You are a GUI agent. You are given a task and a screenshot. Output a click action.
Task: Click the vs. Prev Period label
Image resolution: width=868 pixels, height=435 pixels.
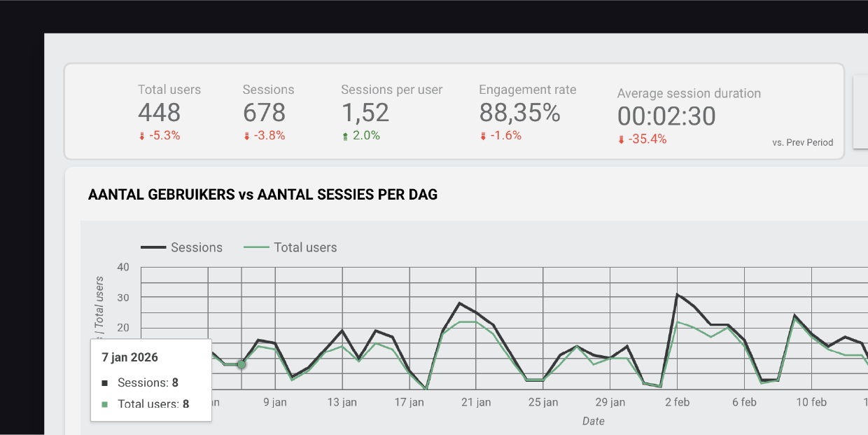click(802, 142)
